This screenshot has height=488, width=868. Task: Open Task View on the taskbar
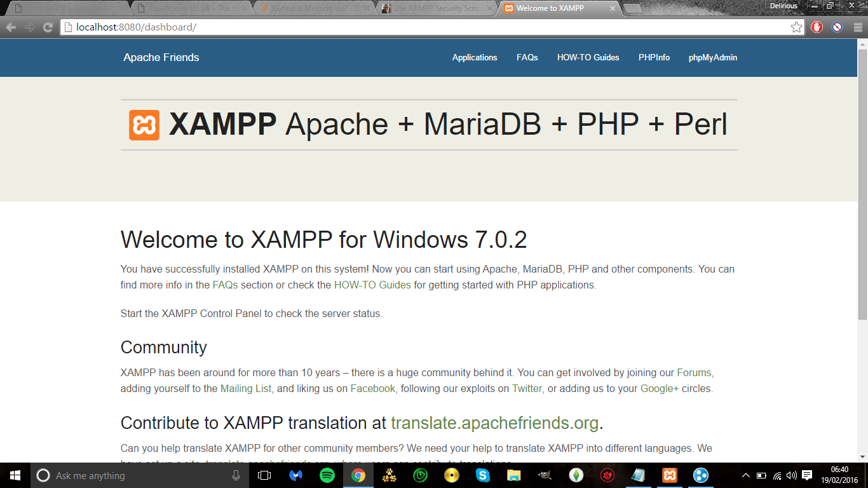tap(264, 475)
